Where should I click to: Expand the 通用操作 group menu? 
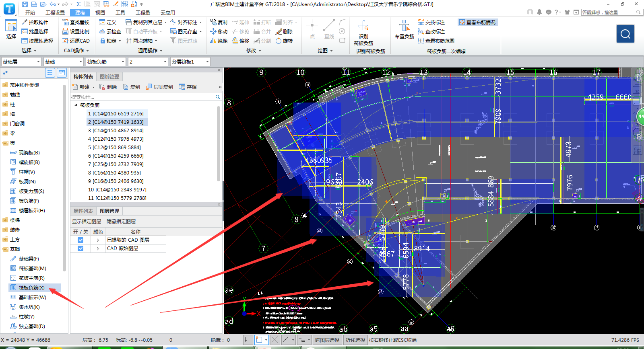(150, 50)
